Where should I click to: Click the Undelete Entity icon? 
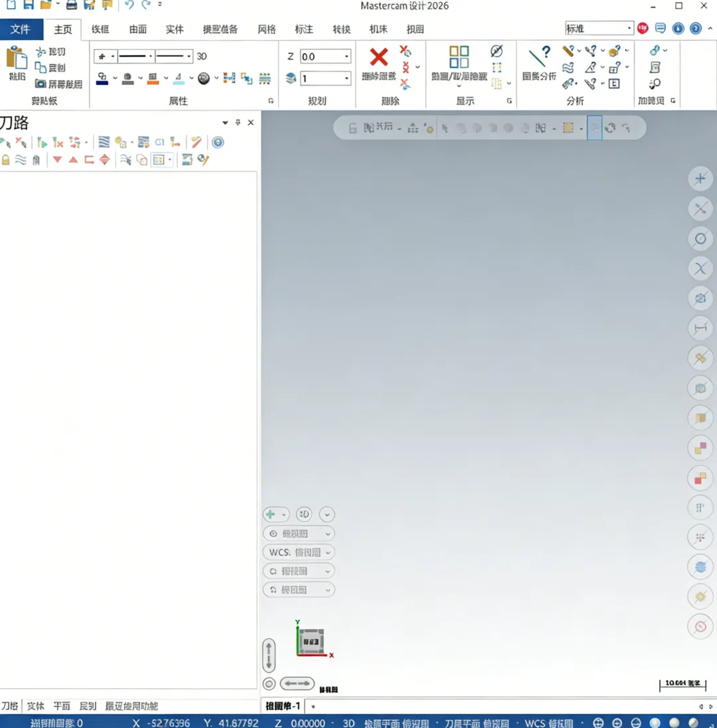(405, 84)
